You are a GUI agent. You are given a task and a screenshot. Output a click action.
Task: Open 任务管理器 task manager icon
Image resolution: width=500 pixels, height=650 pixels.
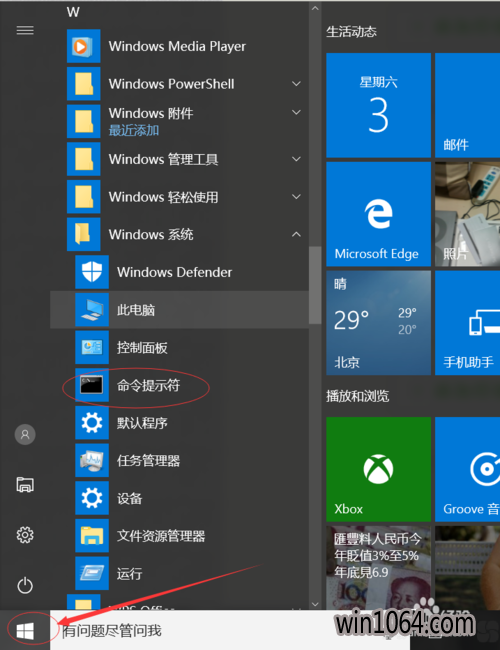[92, 461]
